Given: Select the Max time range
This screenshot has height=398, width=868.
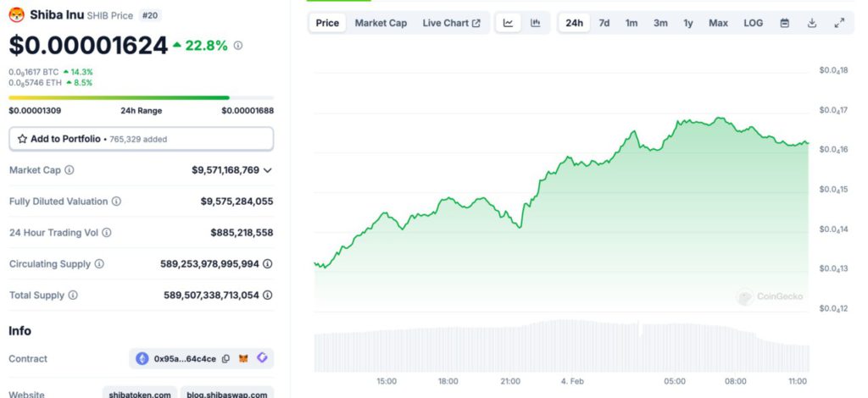Looking at the screenshot, I should click(x=718, y=23).
